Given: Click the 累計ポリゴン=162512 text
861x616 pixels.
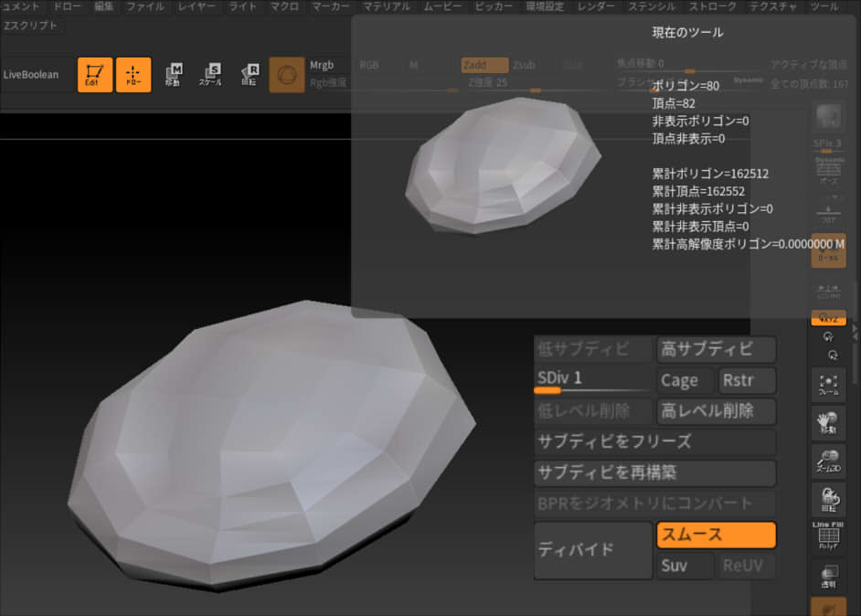Looking at the screenshot, I should coord(710,174).
